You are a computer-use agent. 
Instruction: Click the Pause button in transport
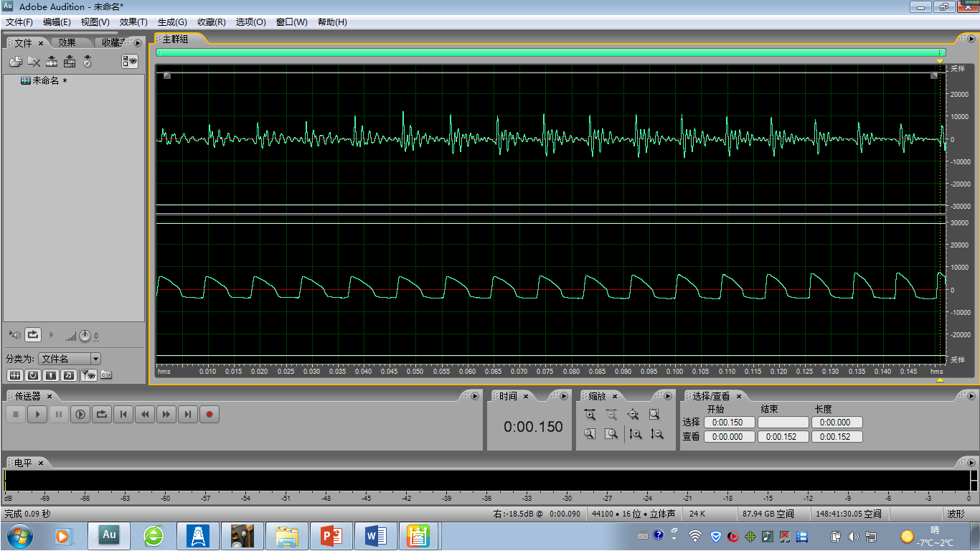click(59, 414)
